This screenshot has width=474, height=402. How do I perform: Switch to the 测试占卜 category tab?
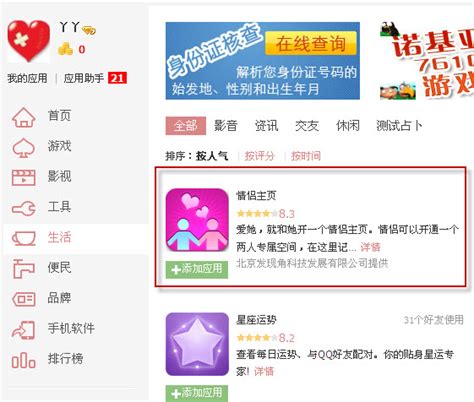(x=399, y=126)
